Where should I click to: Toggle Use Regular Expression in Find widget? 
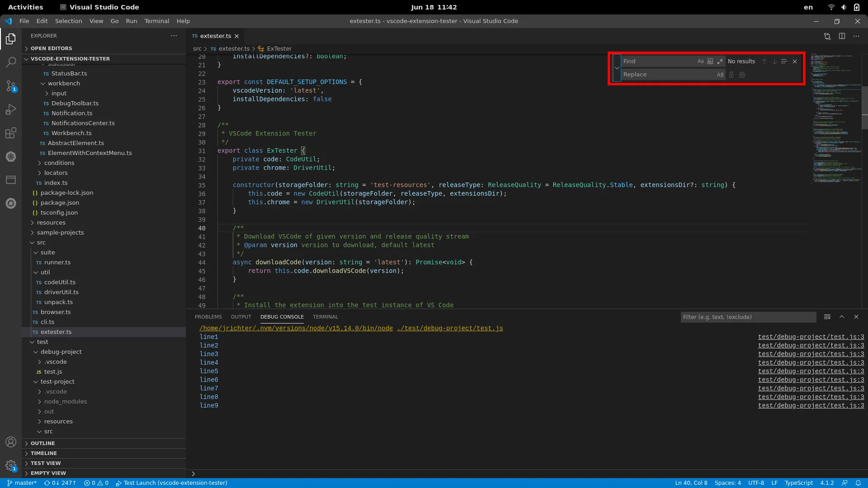720,61
